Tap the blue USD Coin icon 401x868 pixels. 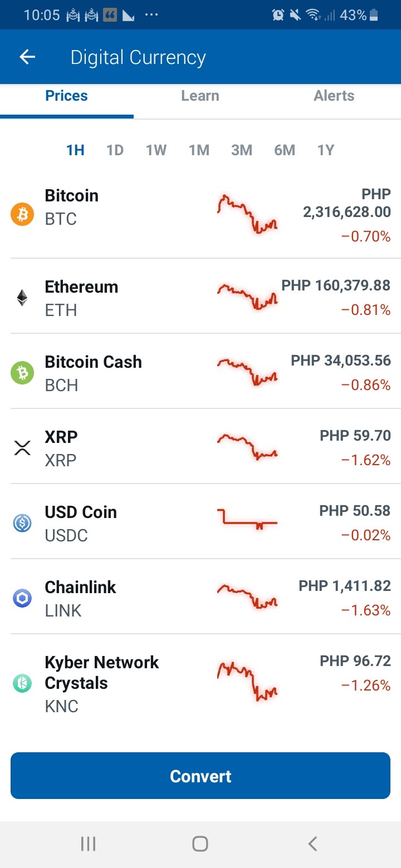(22, 523)
